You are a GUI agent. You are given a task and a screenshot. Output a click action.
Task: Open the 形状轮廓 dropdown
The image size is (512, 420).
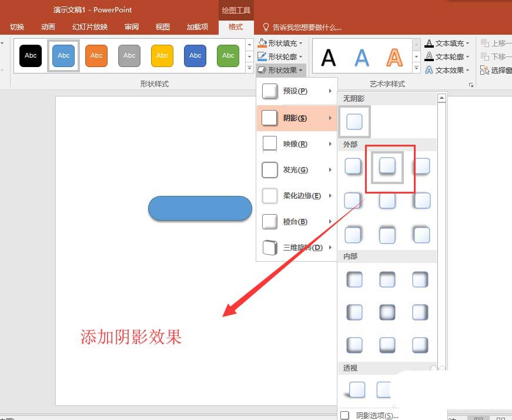point(280,56)
